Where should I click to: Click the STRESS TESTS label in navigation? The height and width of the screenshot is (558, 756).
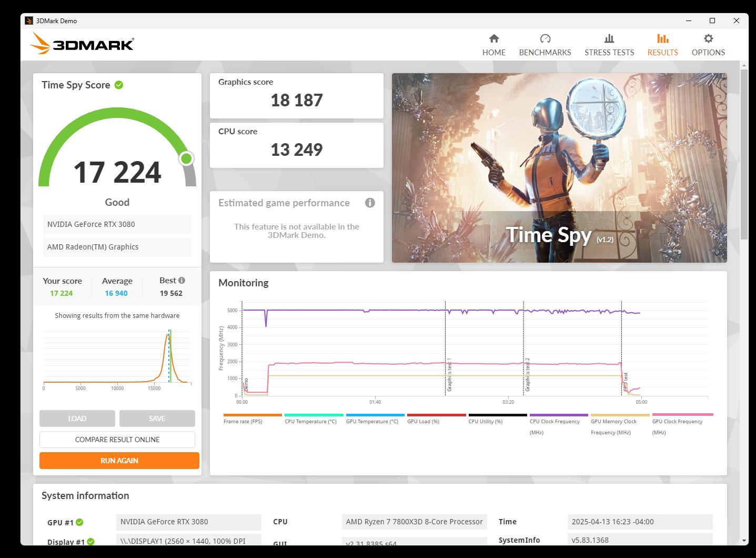(x=609, y=53)
